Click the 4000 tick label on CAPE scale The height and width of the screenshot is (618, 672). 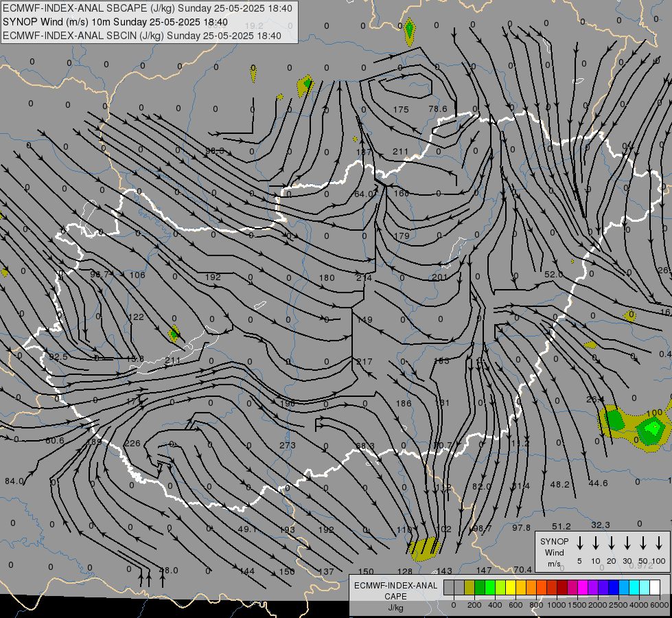[x=638, y=605]
